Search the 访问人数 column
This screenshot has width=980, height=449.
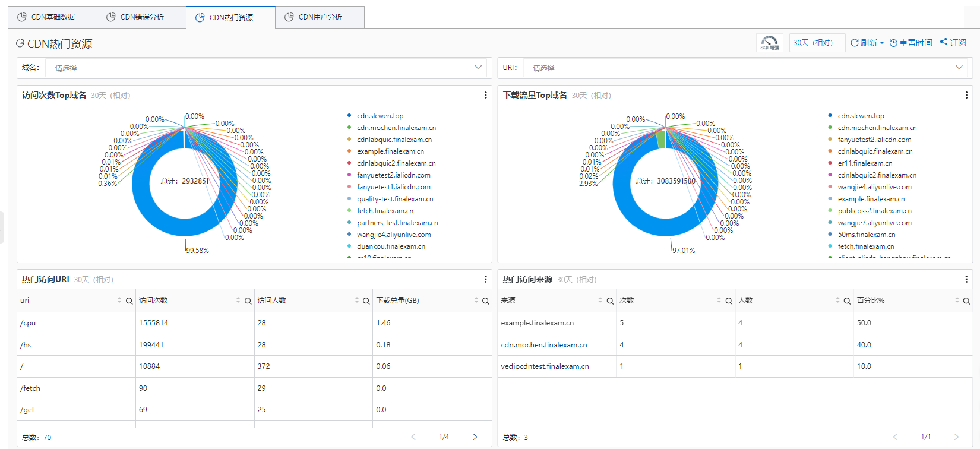tap(366, 301)
